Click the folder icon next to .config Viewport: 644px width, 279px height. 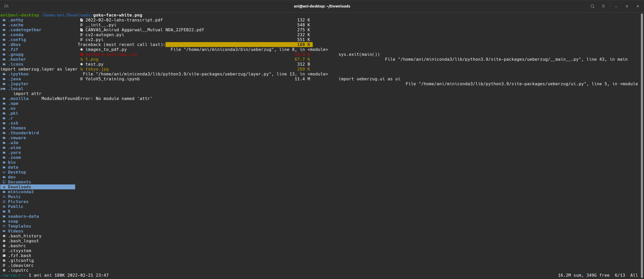tap(4, 40)
